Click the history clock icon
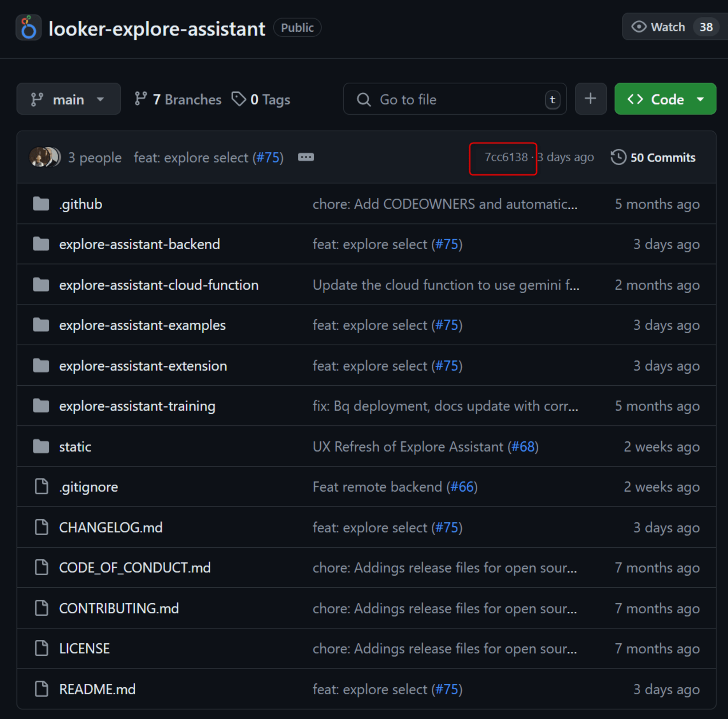 tap(618, 157)
